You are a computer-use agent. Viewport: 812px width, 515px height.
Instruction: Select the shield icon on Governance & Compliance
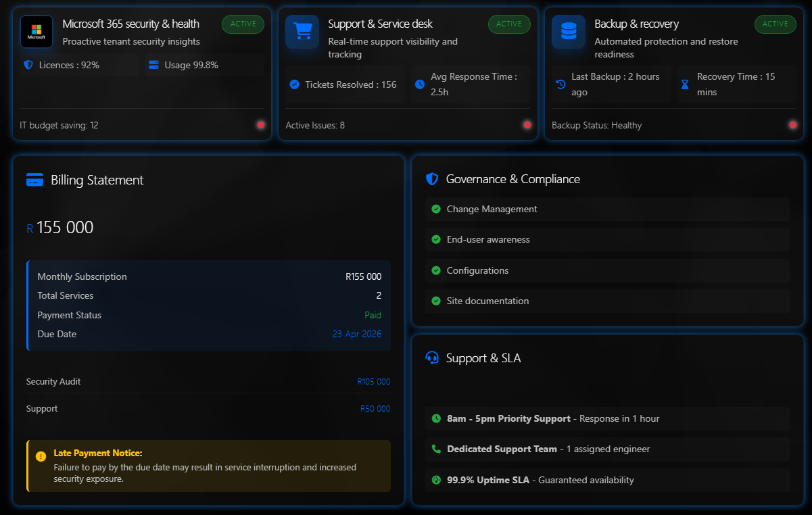pos(431,179)
